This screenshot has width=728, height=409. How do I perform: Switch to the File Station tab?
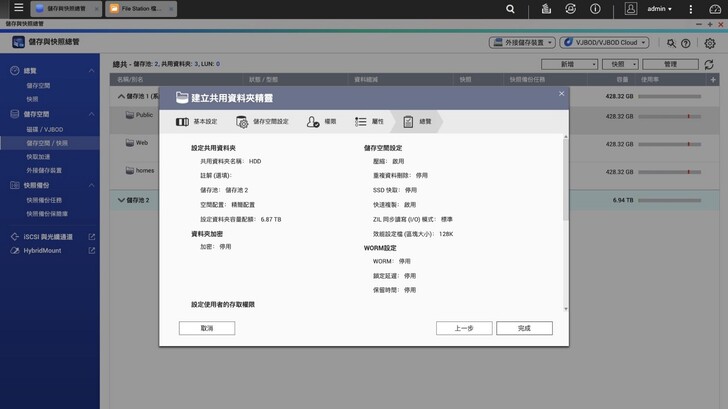pyautogui.click(x=141, y=9)
